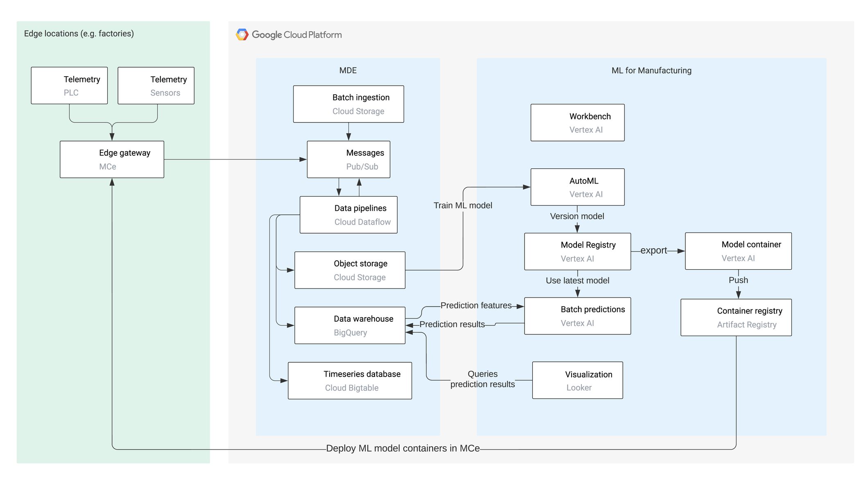Image resolution: width=868 pixels, height=477 pixels.
Task: Expand the MDE section panel
Action: [x=347, y=70]
